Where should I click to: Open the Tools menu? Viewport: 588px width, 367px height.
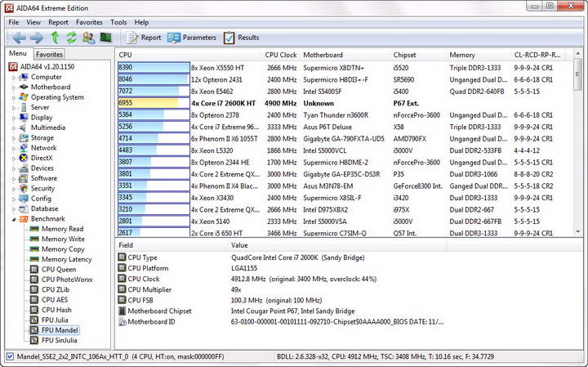[x=118, y=23]
